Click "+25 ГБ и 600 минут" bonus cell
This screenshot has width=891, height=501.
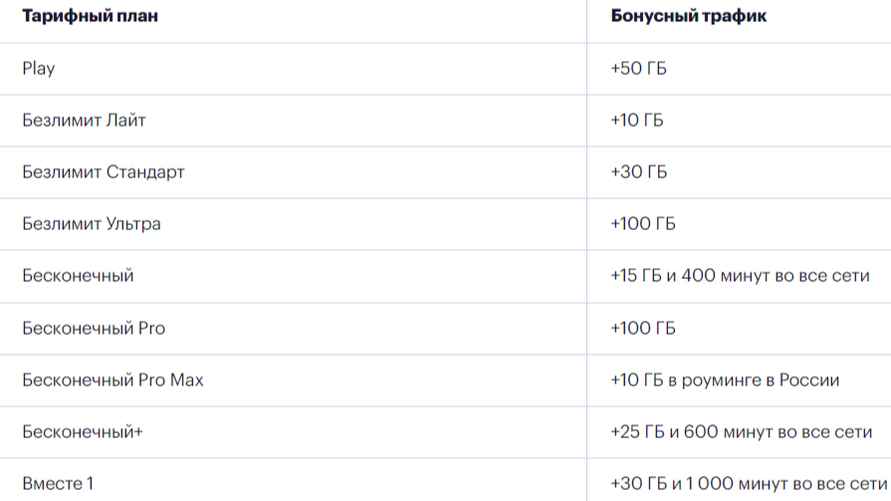[x=734, y=432]
